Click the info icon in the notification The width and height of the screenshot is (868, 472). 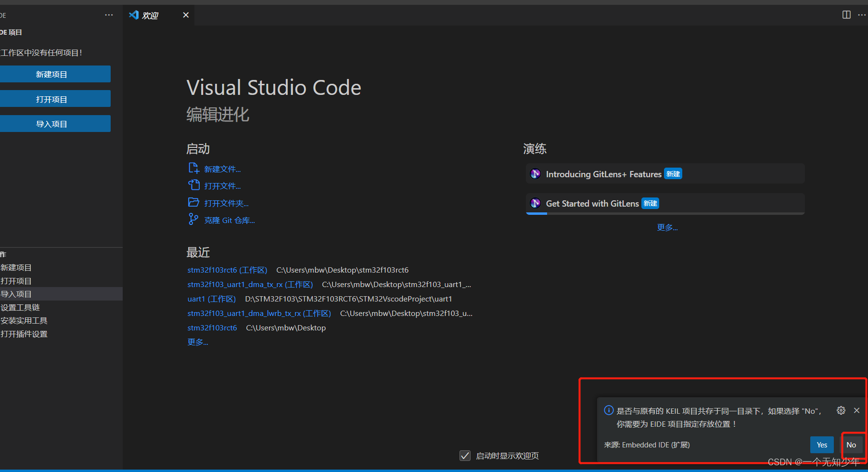click(x=609, y=410)
